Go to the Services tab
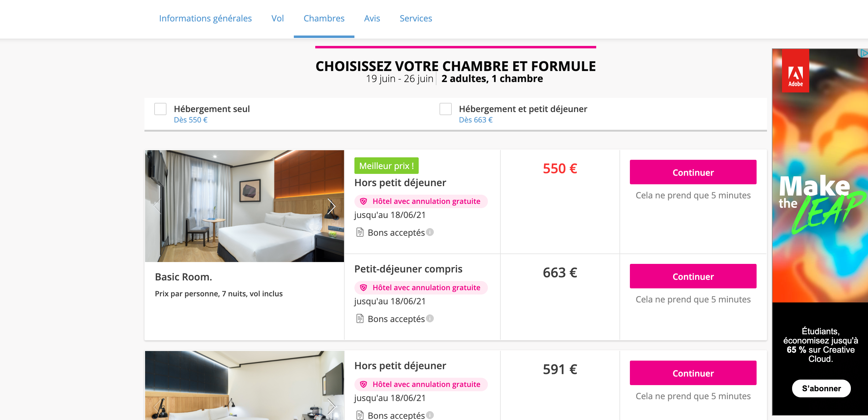Image resolution: width=868 pixels, height=420 pixels. click(415, 18)
